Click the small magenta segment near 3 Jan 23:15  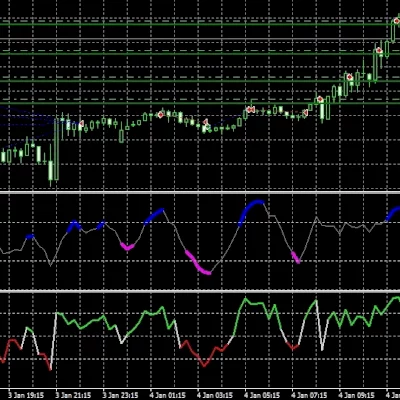pos(127,247)
